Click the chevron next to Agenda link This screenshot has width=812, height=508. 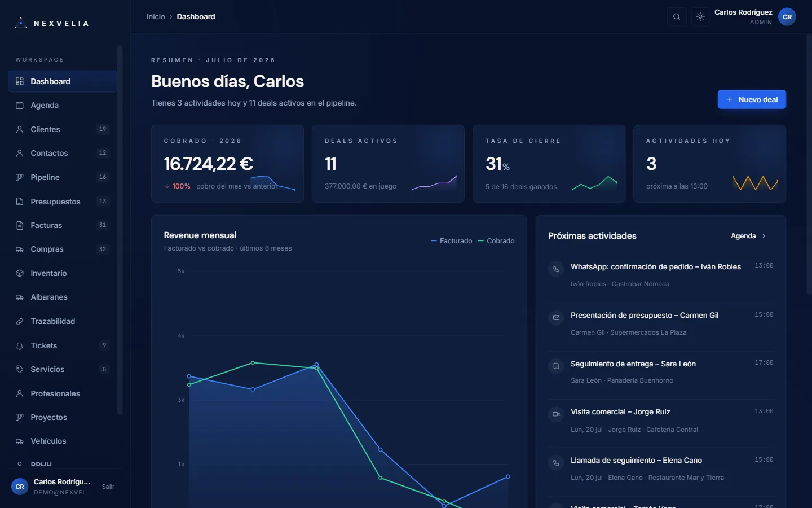(764, 236)
